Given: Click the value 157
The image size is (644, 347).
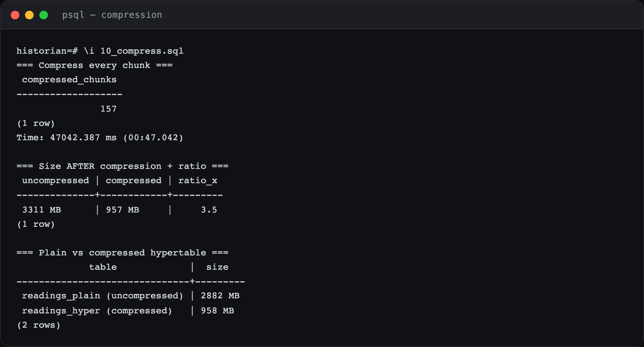Looking at the screenshot, I should 108,109.
